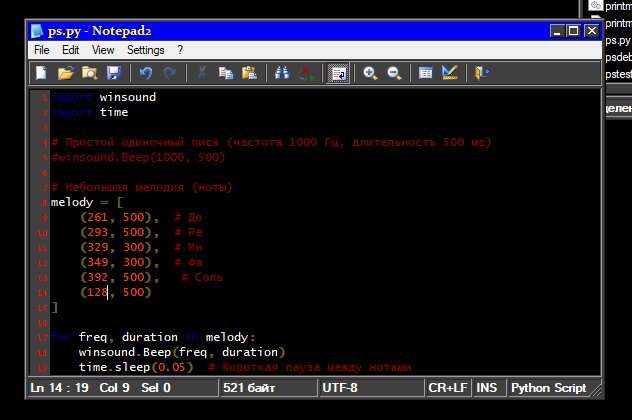
Task: Open the customize schemes icon
Action: click(x=450, y=73)
